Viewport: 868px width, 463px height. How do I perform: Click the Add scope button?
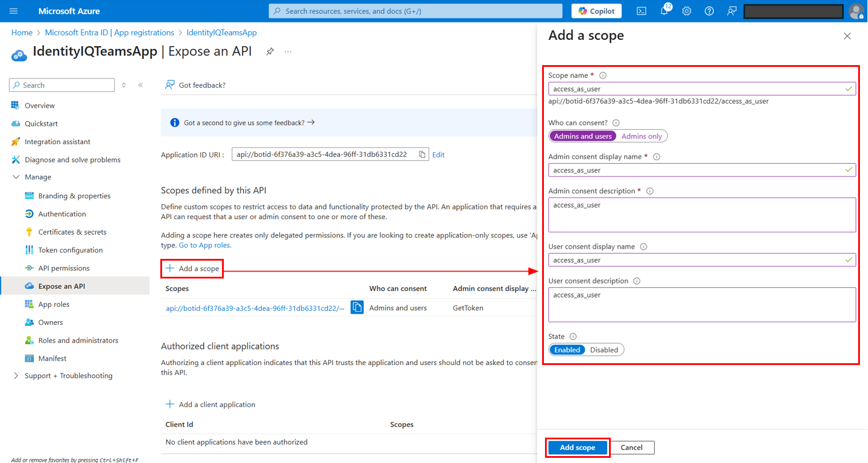click(577, 447)
